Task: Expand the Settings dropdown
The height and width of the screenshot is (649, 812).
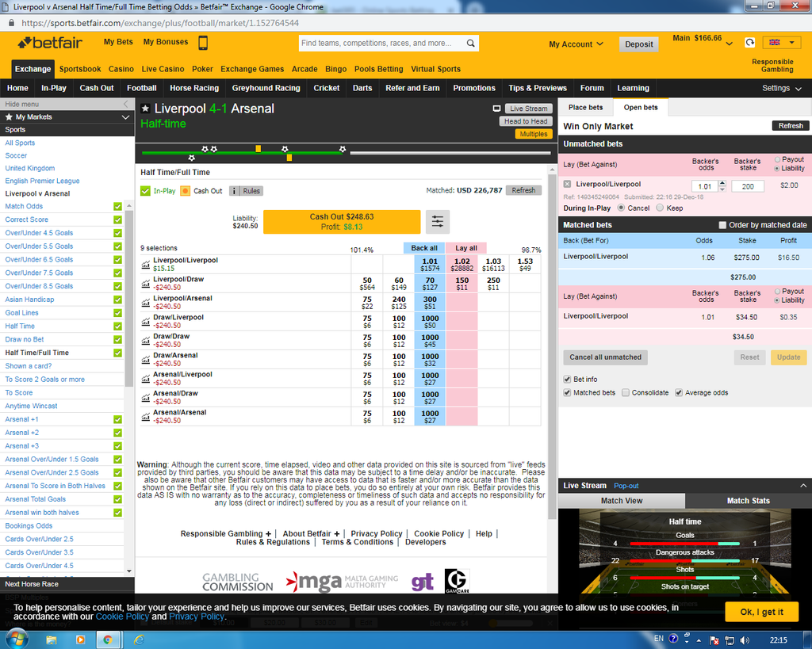Action: [781, 89]
